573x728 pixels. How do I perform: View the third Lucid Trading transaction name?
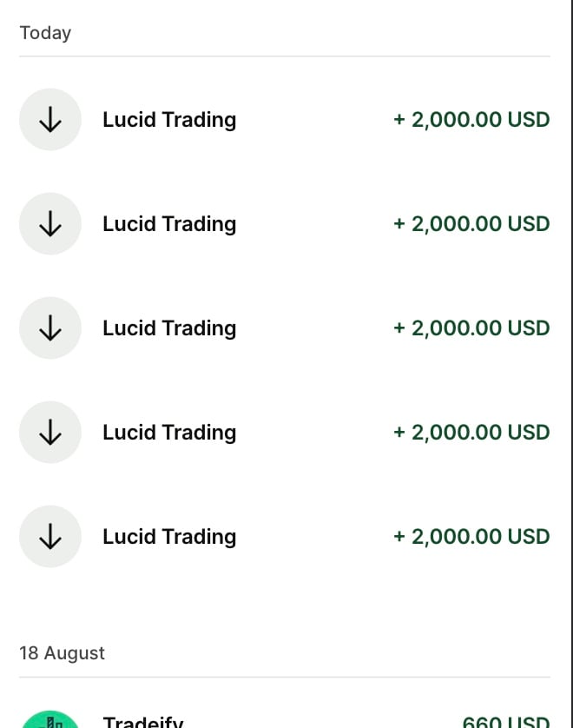click(169, 328)
